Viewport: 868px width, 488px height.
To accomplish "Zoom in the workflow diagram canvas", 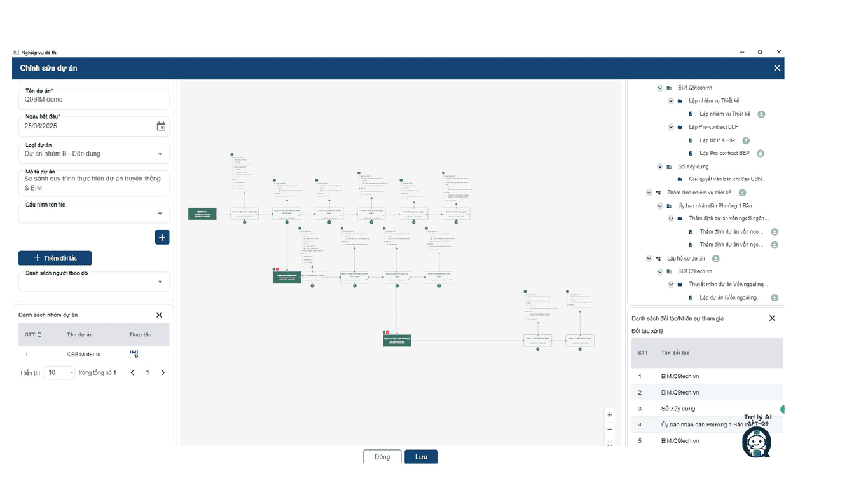I will pyautogui.click(x=610, y=414).
